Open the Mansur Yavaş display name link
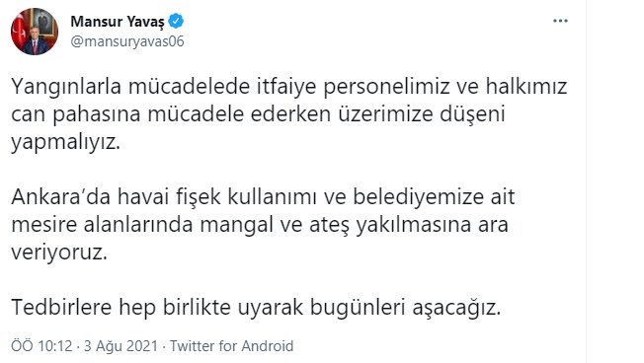 pos(118,22)
